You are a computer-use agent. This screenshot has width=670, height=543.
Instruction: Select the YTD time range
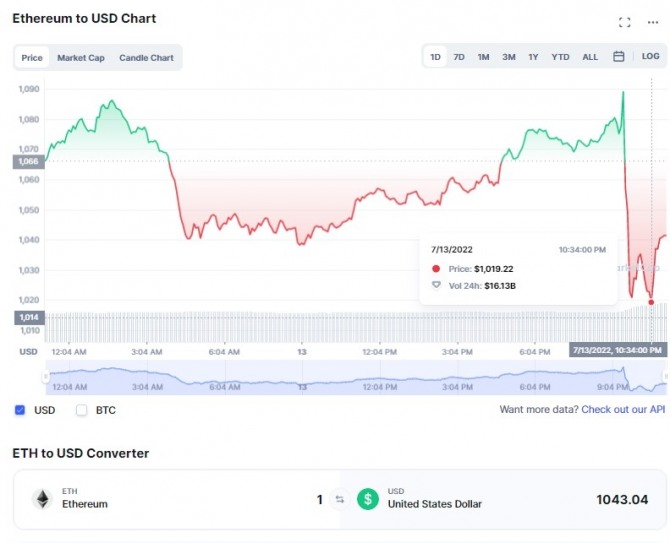point(560,57)
